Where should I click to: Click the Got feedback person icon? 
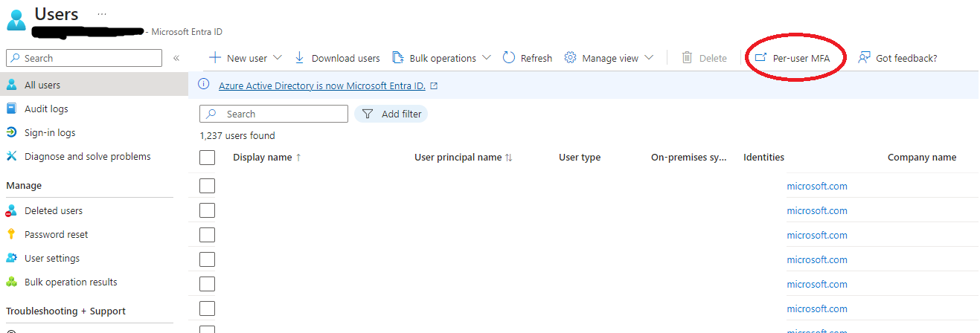[x=864, y=58]
